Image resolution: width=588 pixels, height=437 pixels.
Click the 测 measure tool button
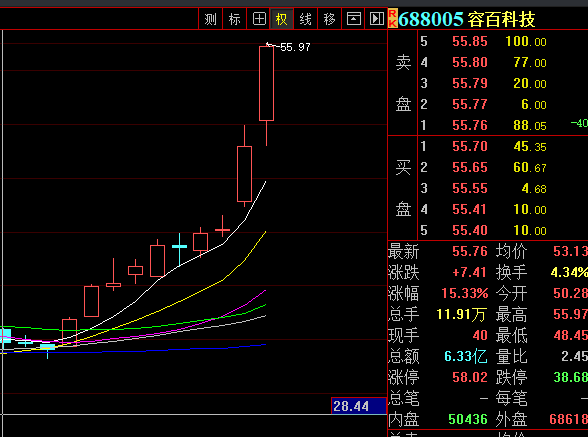(x=210, y=19)
